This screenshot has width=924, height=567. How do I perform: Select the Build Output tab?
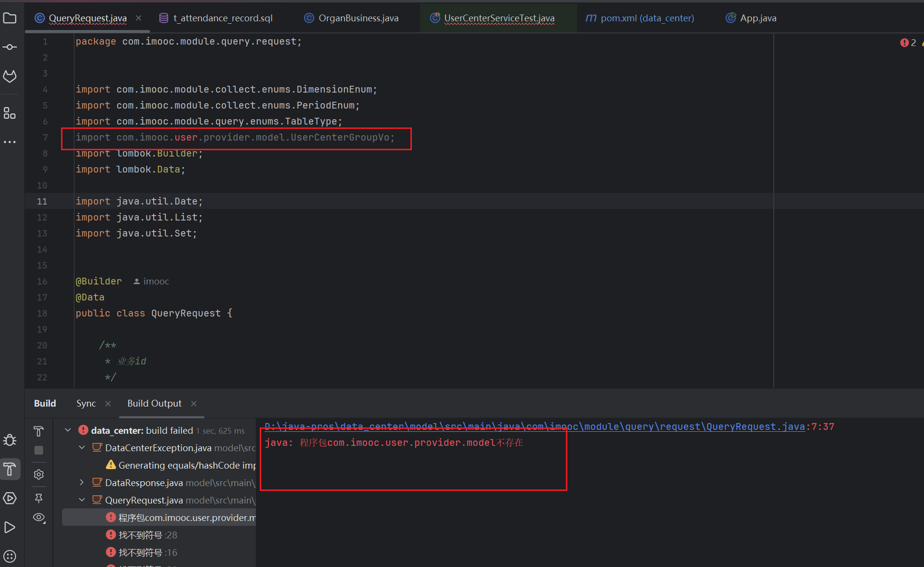[154, 403]
